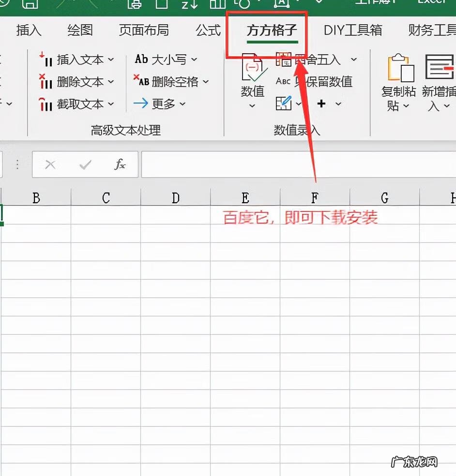Click inside the formula bar input
This screenshot has width=456, height=476.
(298, 164)
